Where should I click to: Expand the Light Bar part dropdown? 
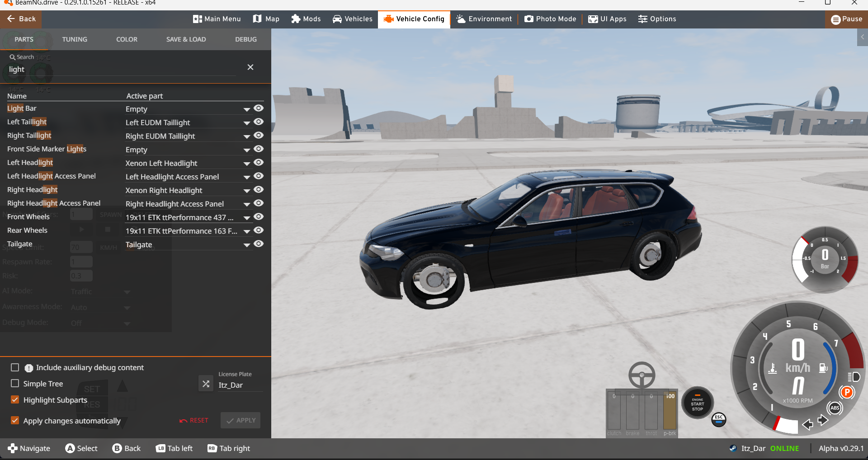pos(247,109)
